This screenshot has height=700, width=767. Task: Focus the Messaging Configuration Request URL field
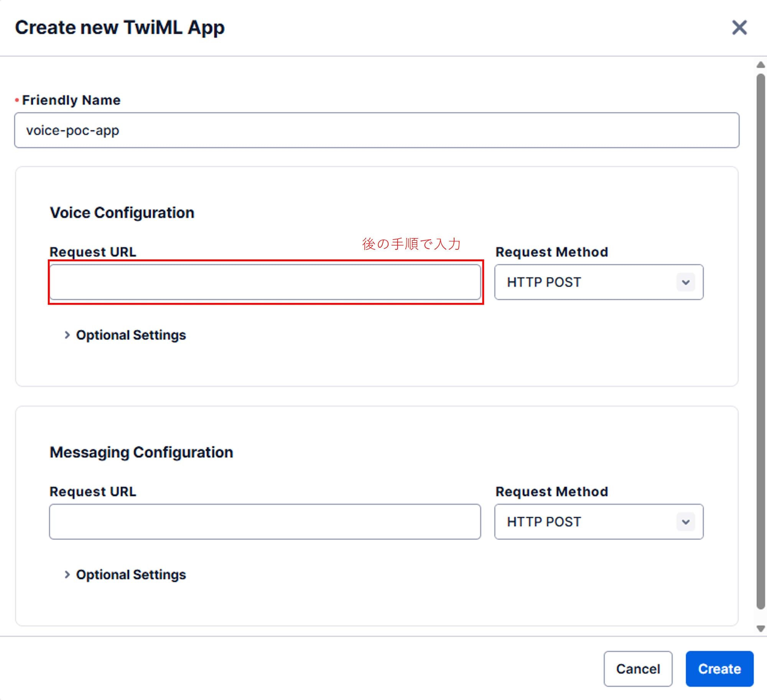pyautogui.click(x=265, y=522)
